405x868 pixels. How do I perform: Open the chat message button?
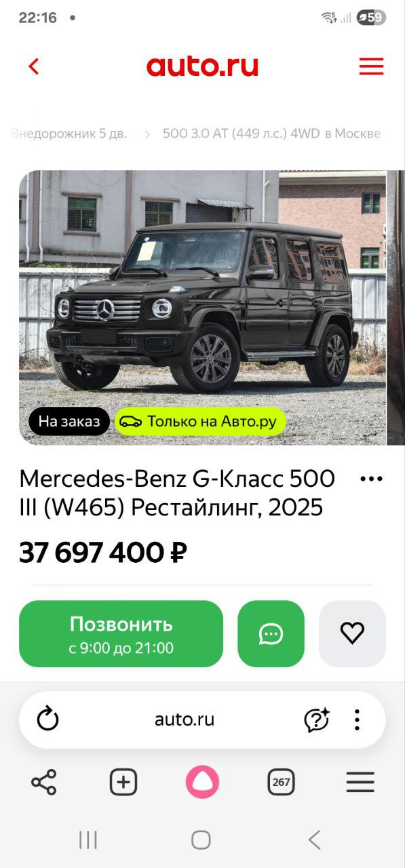(x=271, y=633)
